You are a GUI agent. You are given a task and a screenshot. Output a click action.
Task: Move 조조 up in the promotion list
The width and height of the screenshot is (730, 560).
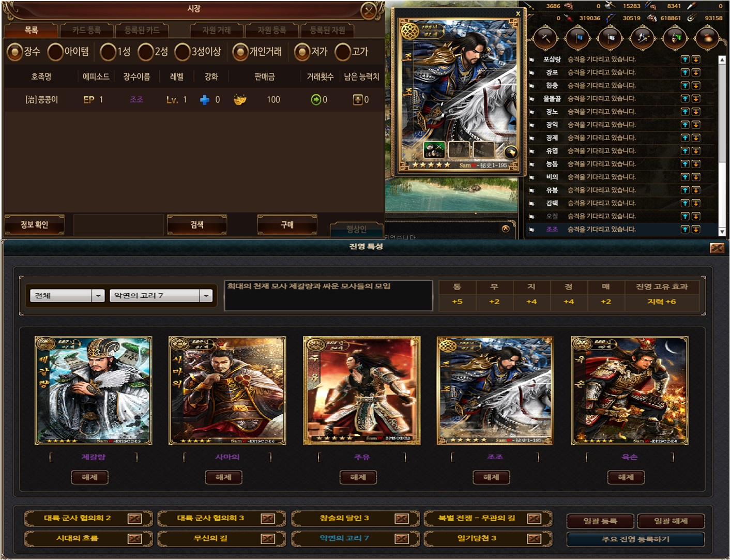coord(685,229)
